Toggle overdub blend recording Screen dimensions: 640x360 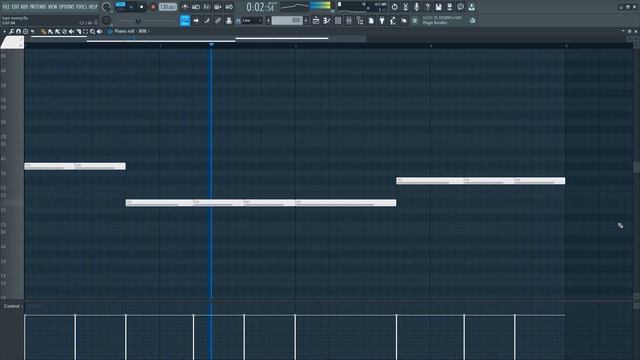[218, 7]
